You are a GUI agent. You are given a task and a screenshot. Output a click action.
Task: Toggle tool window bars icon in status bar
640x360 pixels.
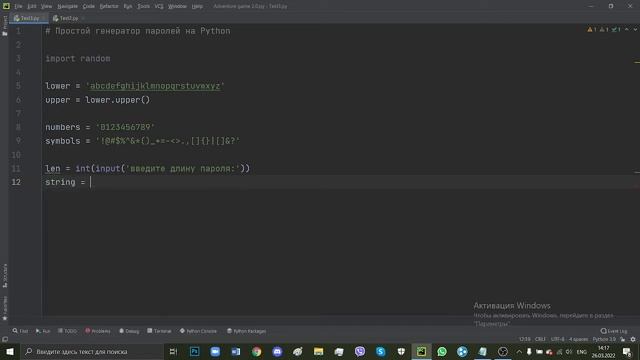5,339
